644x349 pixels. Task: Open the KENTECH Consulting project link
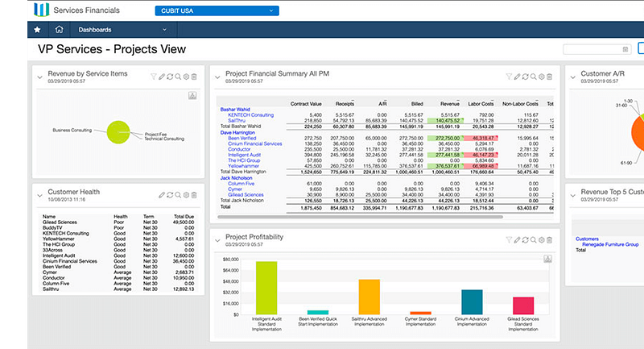[250, 115]
